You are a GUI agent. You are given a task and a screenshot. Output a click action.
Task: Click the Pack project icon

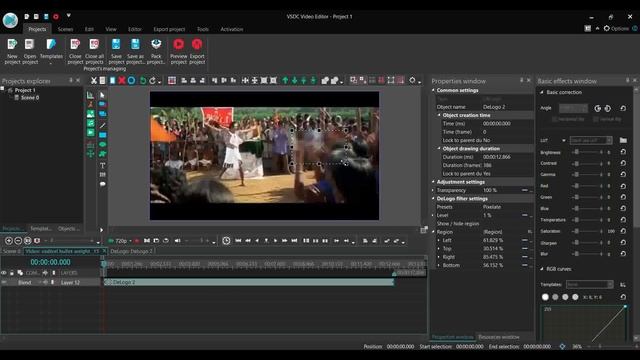(x=156, y=44)
